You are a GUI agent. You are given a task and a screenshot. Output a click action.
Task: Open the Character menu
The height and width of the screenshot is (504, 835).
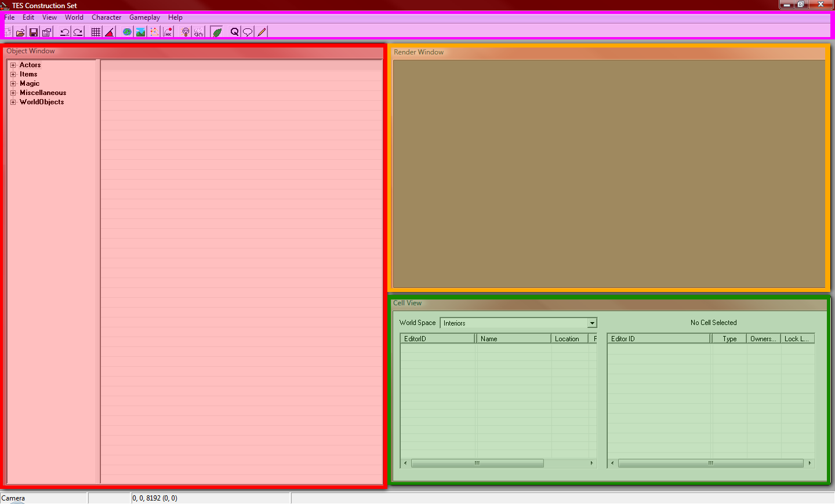coord(106,17)
